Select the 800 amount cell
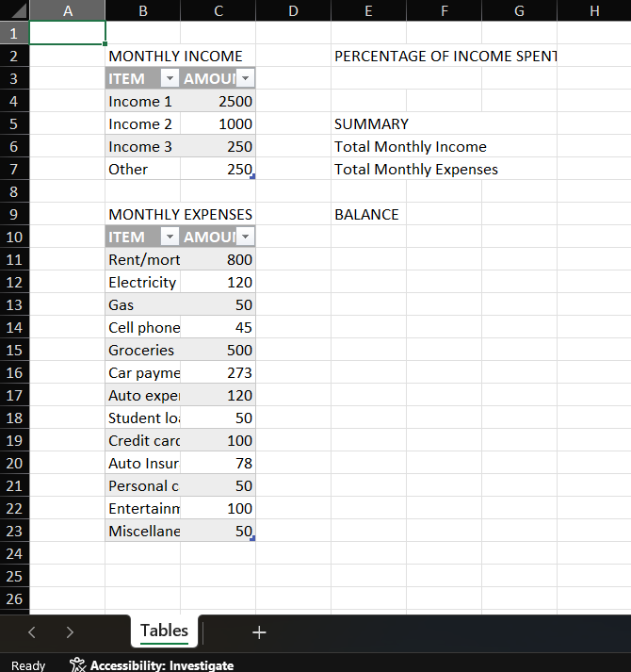Image resolution: width=631 pixels, height=672 pixels. tap(218, 259)
